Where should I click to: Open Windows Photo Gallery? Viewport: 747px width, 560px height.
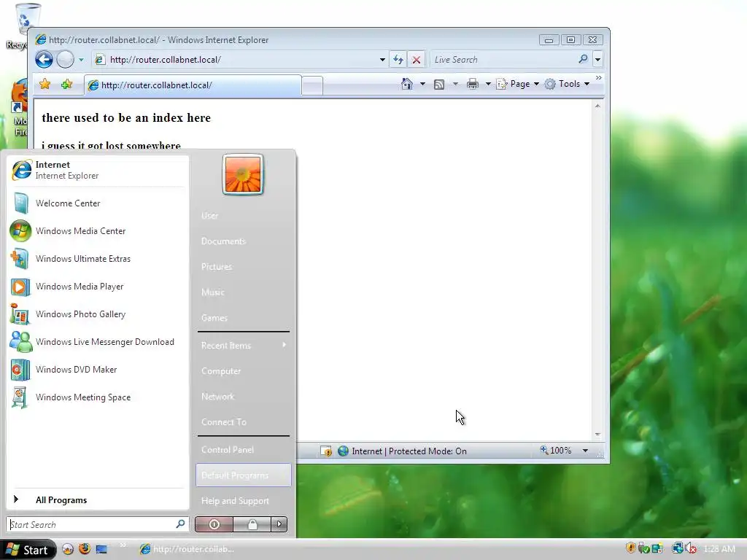click(98, 314)
